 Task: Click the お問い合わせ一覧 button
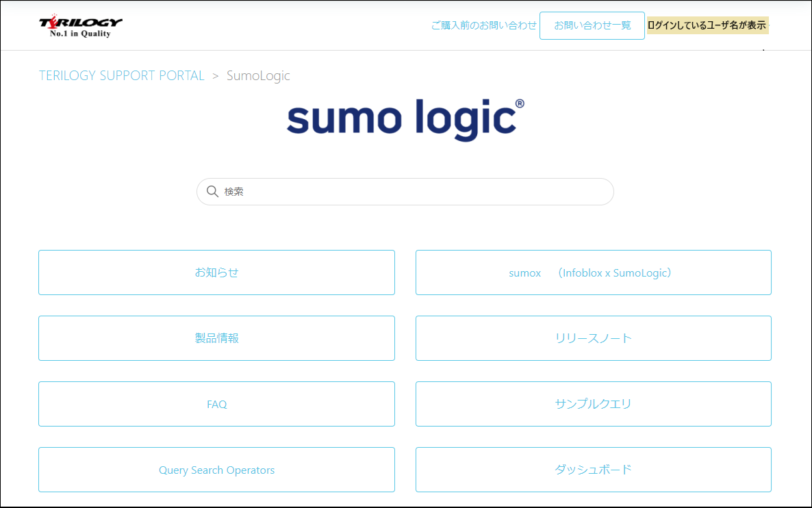[592, 25]
